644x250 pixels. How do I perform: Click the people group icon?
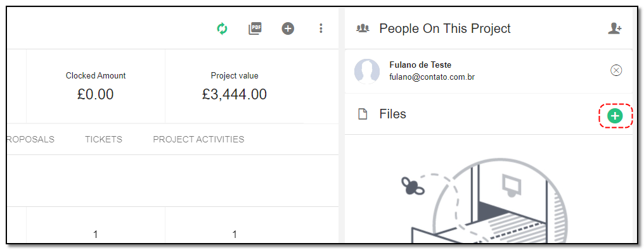[x=363, y=28]
